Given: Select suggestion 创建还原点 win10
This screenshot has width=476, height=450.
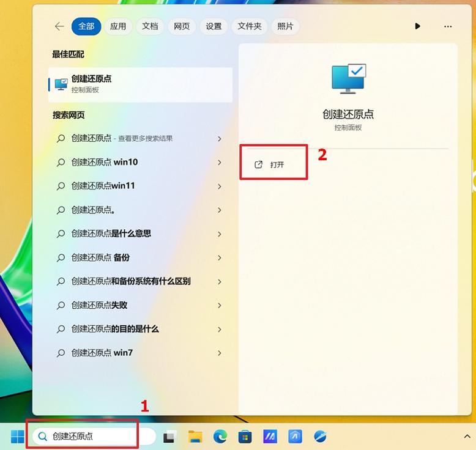Looking at the screenshot, I should (139, 163).
